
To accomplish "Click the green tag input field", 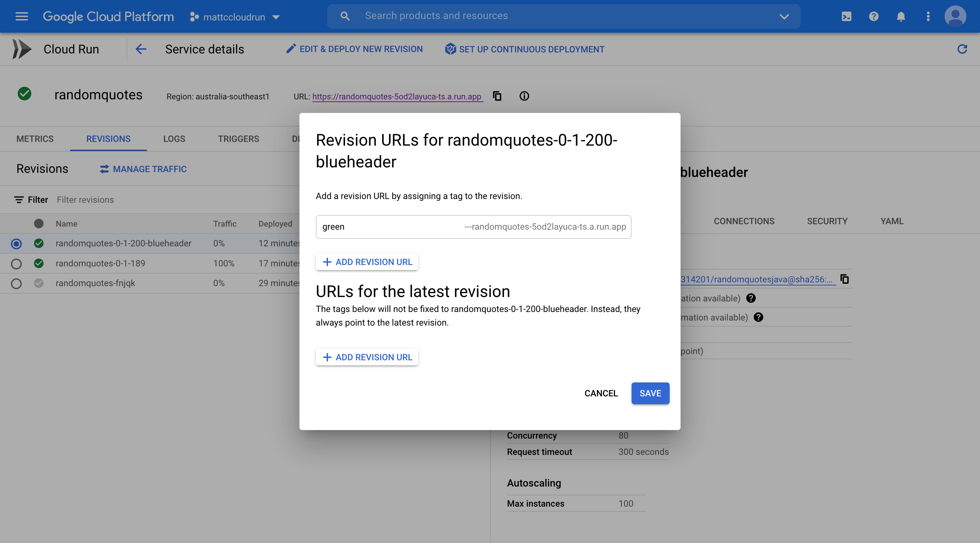I will [388, 227].
